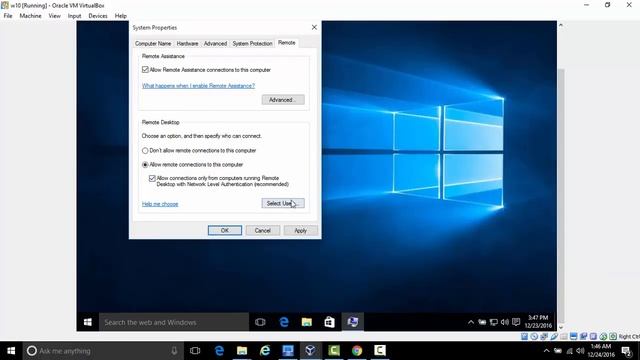640x360 pixels.
Task: Click guest network tray icon
Action: pyautogui.click(x=493, y=322)
